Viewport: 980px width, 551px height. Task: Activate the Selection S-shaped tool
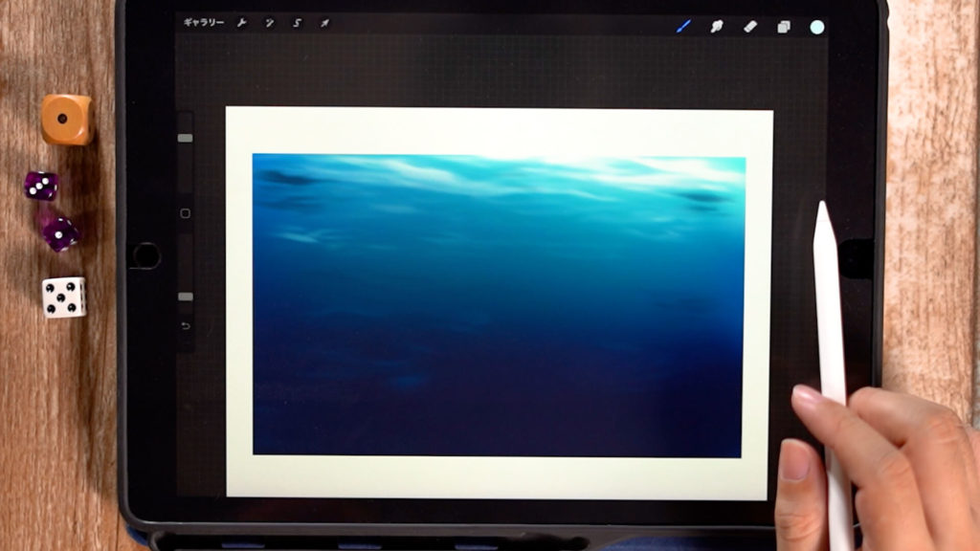pos(297,23)
